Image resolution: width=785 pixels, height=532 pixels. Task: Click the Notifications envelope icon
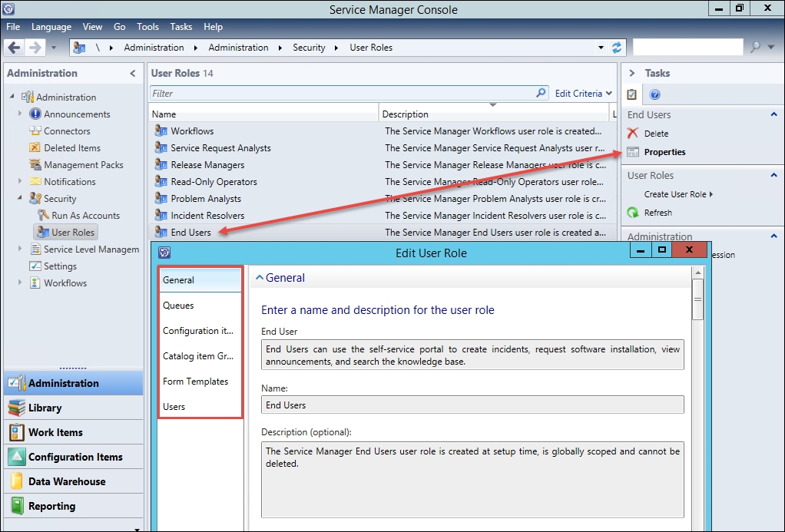coord(35,181)
